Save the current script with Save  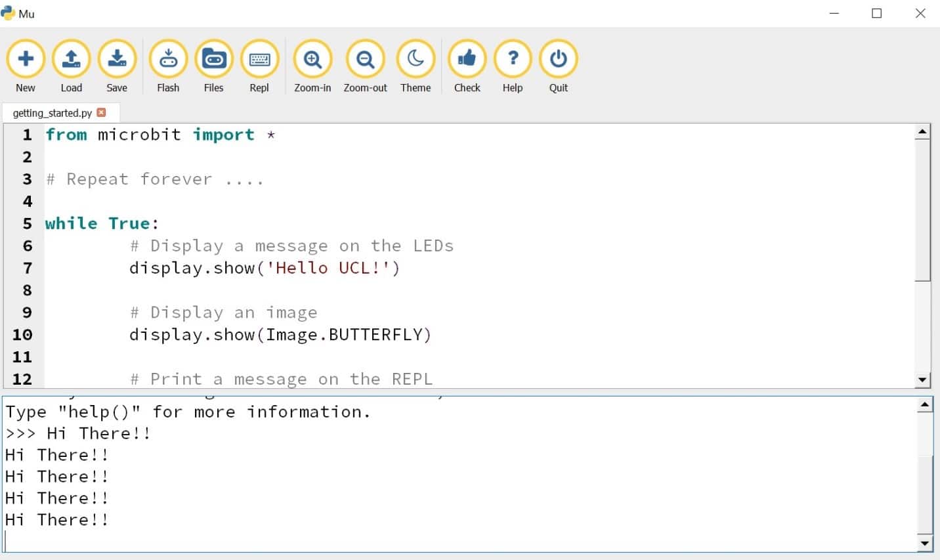(x=117, y=66)
